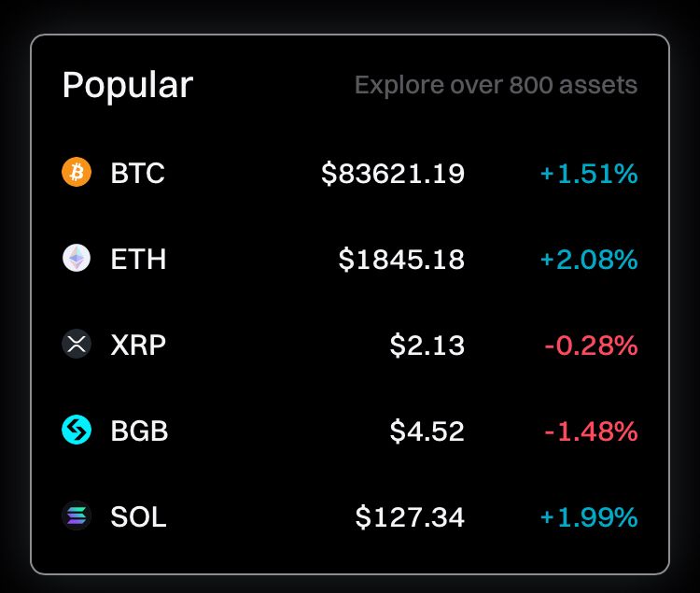This screenshot has width=700, height=593.
Task: Open the Explore over 800 assets link
Action: tap(496, 86)
